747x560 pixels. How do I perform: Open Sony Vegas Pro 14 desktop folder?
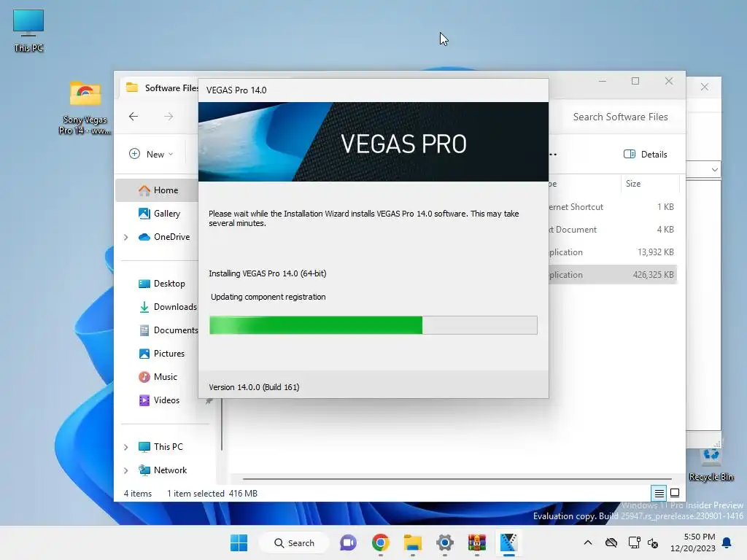coord(85,108)
